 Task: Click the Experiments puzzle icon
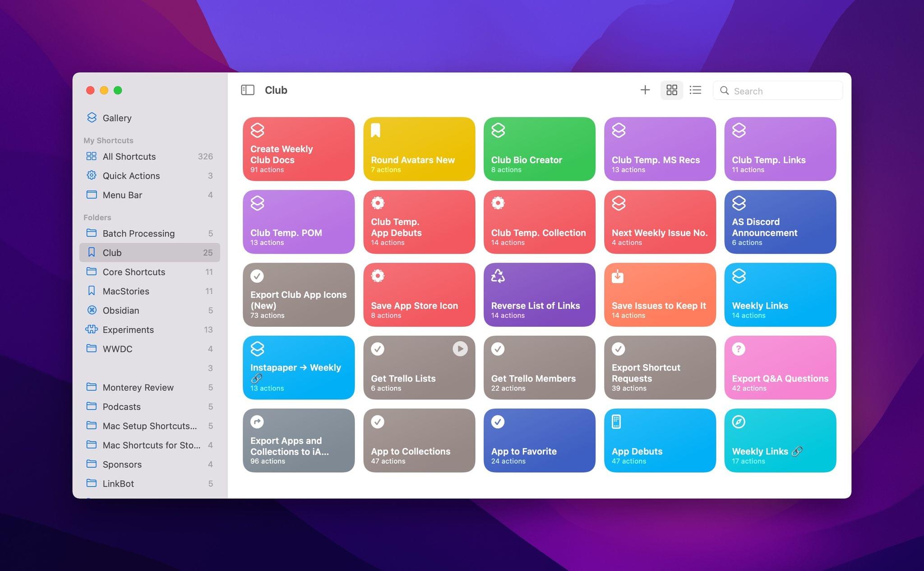pos(92,329)
